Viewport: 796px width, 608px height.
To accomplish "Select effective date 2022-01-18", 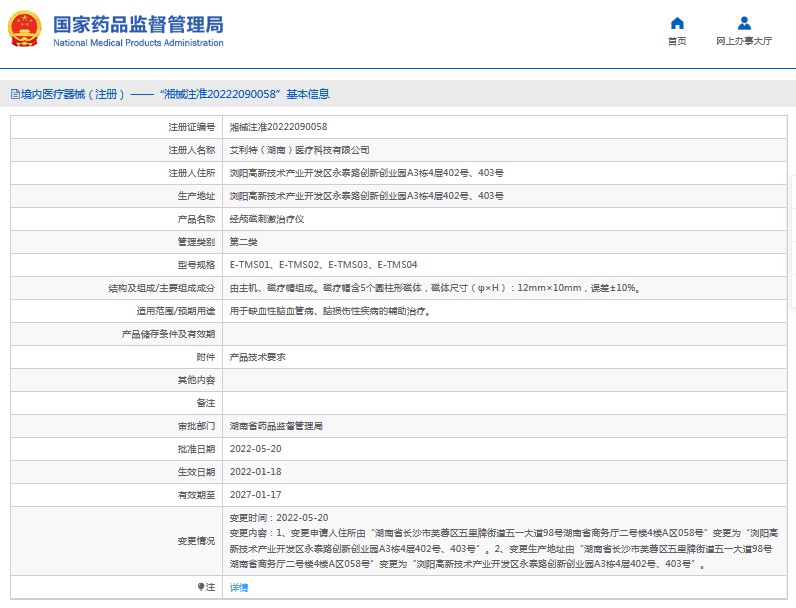I will click(x=255, y=472).
